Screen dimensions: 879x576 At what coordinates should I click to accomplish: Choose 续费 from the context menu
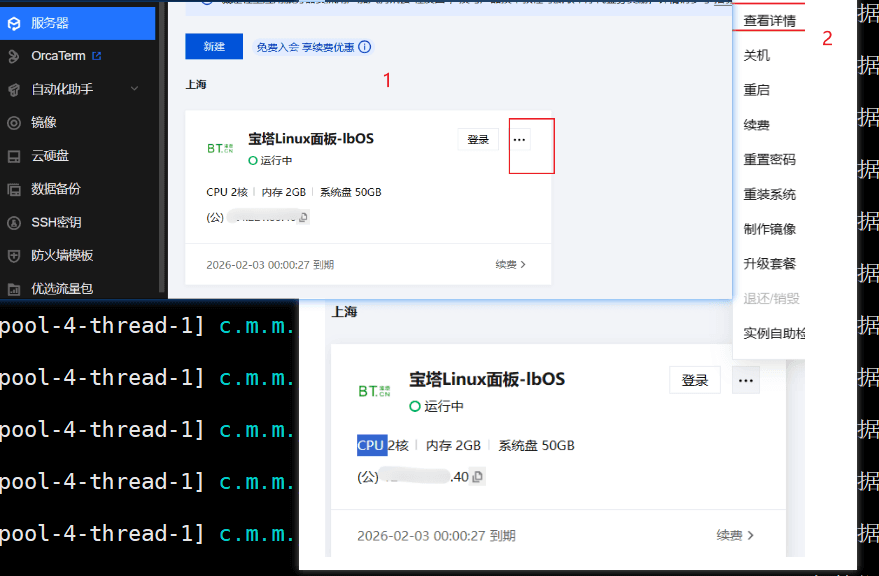pyautogui.click(x=756, y=125)
